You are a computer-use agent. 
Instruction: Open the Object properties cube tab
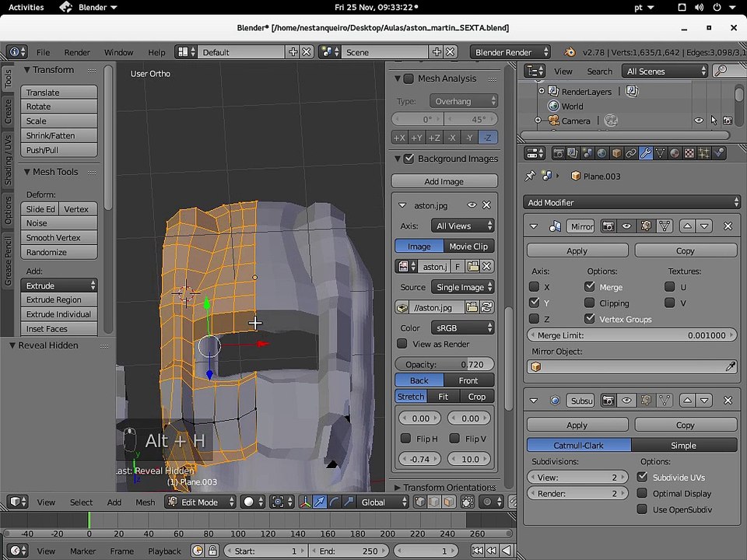[x=616, y=153]
